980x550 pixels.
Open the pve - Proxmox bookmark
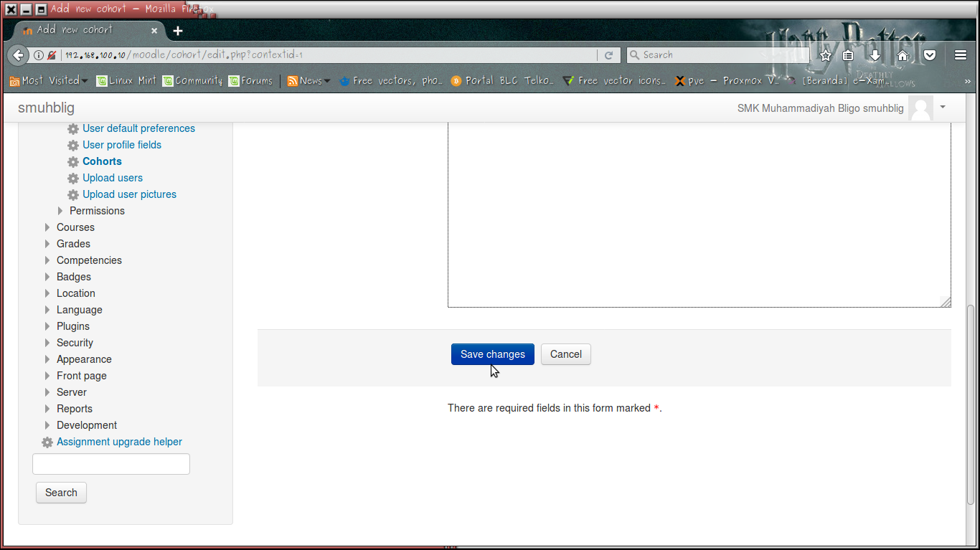[727, 81]
